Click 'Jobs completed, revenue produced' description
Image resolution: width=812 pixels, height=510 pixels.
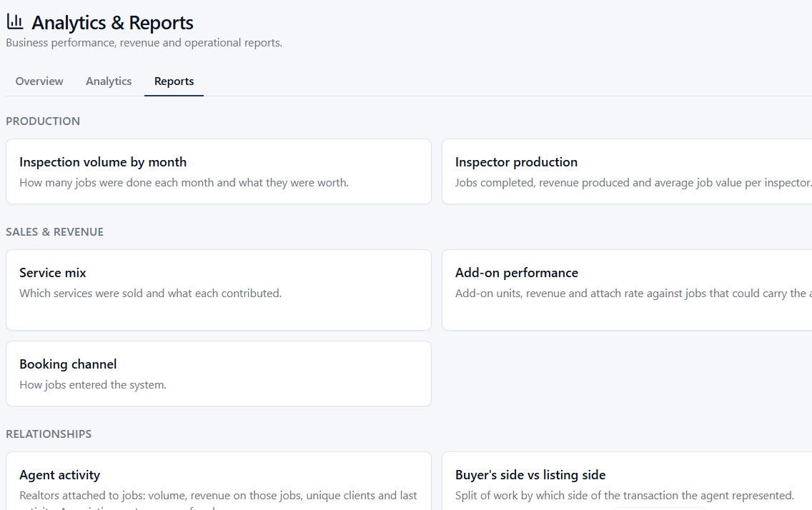tap(633, 183)
